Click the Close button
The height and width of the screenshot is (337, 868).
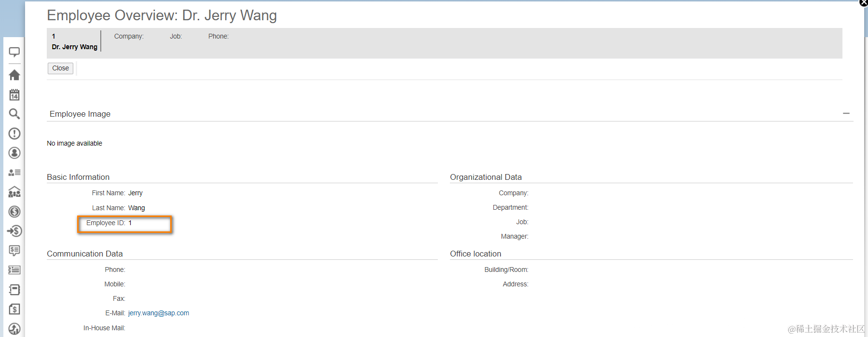coord(60,68)
